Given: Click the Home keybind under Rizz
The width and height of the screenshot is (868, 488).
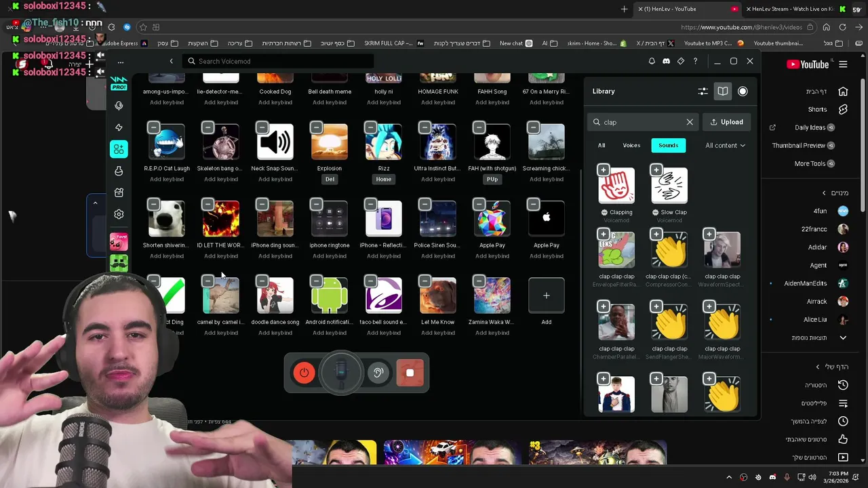Looking at the screenshot, I should [384, 179].
